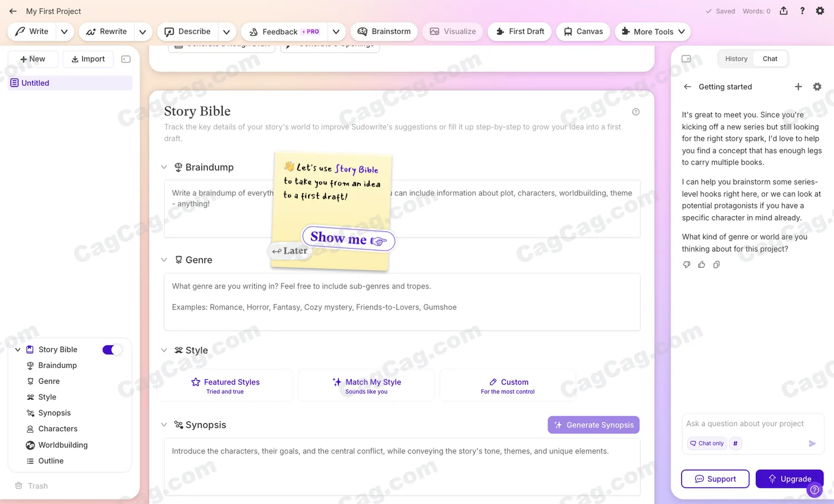
Task: Thumbs up the chat response
Action: (702, 265)
